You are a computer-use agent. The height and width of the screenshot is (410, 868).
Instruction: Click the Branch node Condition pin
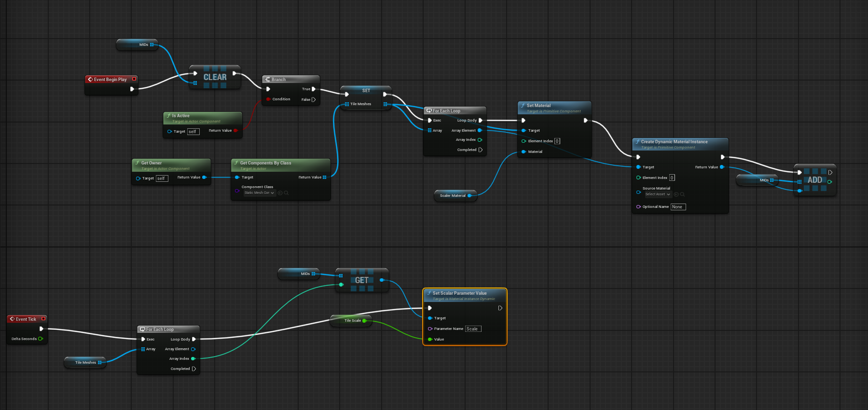[268, 99]
